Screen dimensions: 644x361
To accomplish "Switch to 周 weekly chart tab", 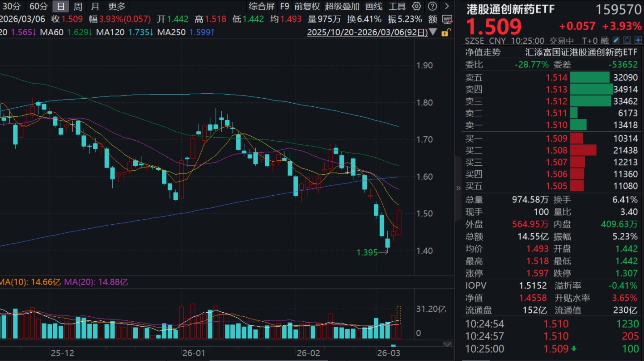I will click(x=78, y=6).
